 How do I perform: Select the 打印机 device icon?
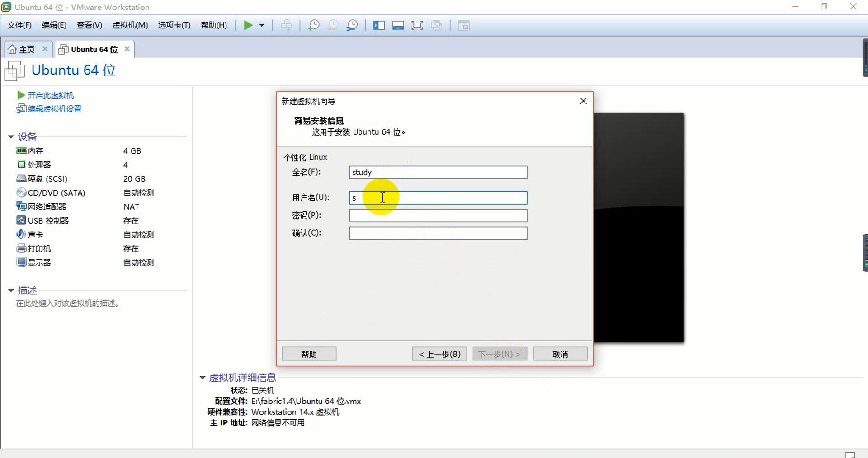point(21,248)
